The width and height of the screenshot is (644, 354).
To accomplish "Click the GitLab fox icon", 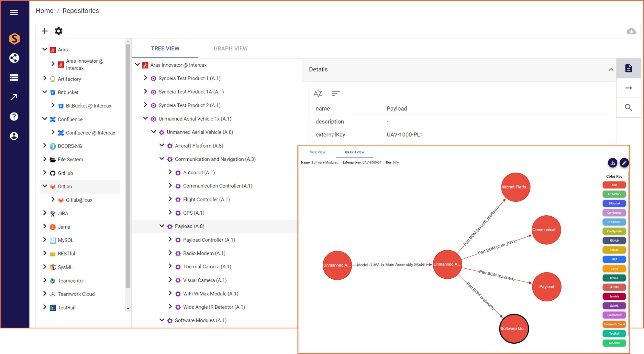I will (53, 187).
